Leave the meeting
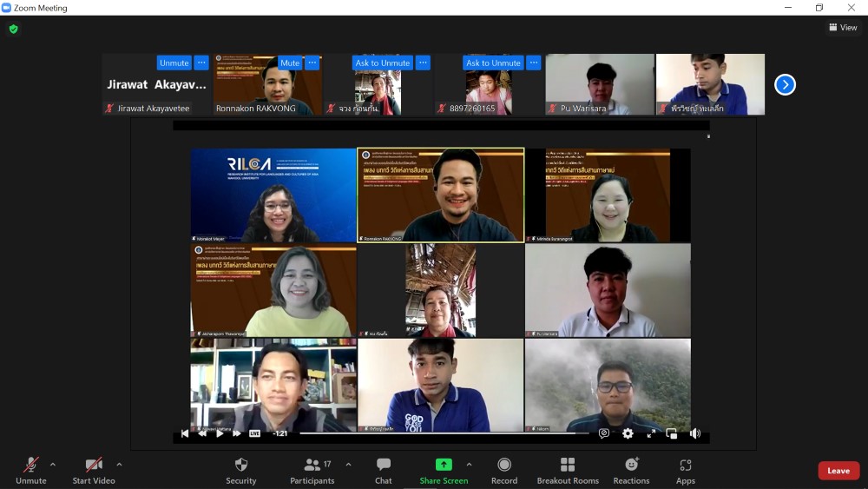This screenshot has height=489, width=868. tap(838, 471)
